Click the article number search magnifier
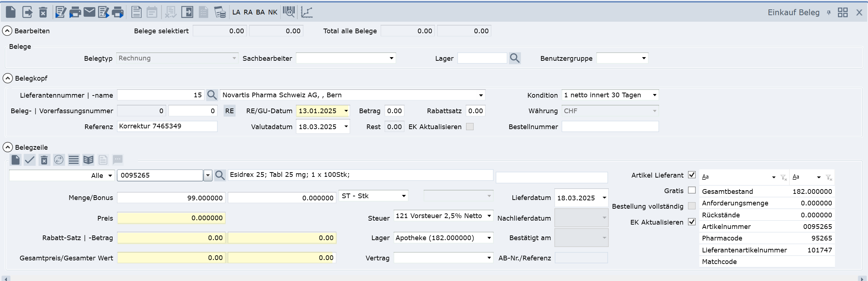Screen dimensions: 868x281 (220, 175)
